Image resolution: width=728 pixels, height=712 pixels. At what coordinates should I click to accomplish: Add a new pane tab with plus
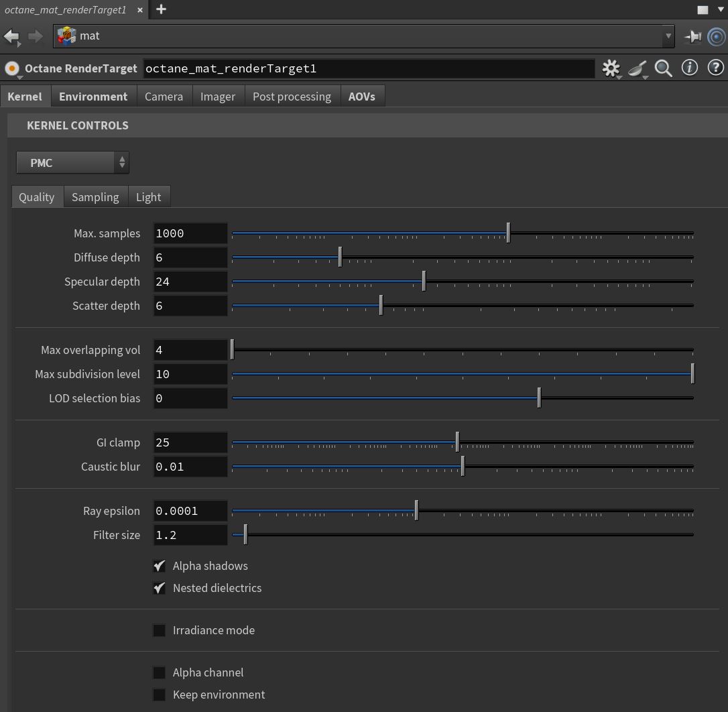[x=161, y=9]
